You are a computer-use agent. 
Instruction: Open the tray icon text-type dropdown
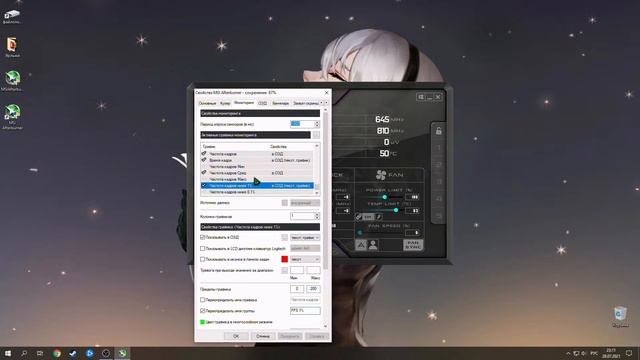(x=305, y=259)
